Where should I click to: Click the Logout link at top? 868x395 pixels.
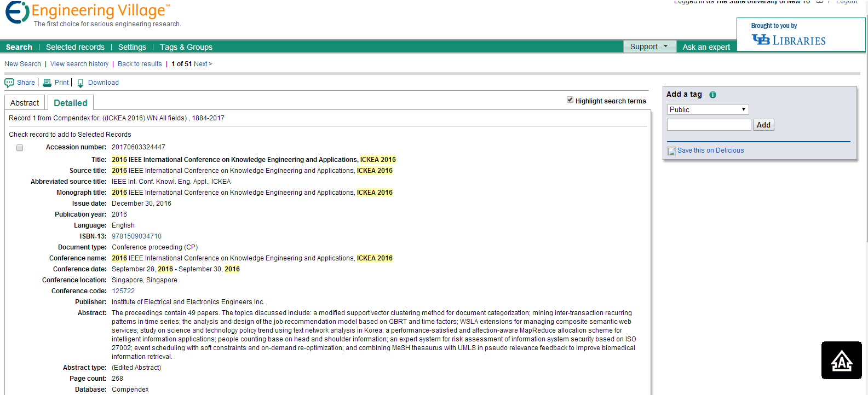pos(846,2)
